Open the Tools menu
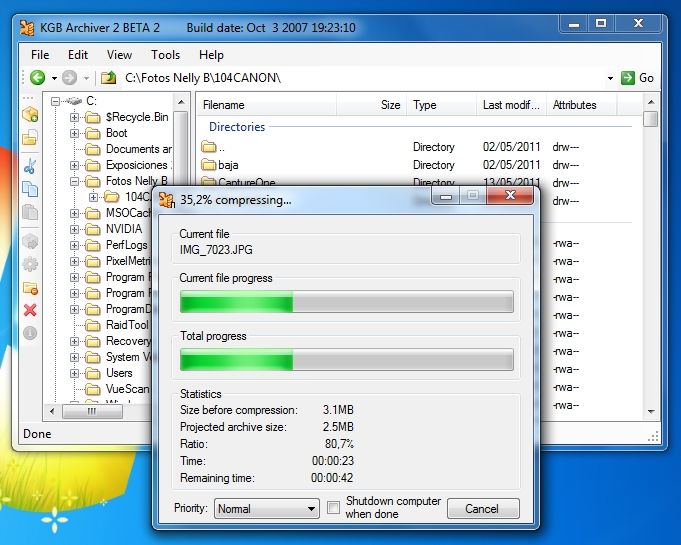This screenshot has height=545, width=681. click(x=165, y=55)
